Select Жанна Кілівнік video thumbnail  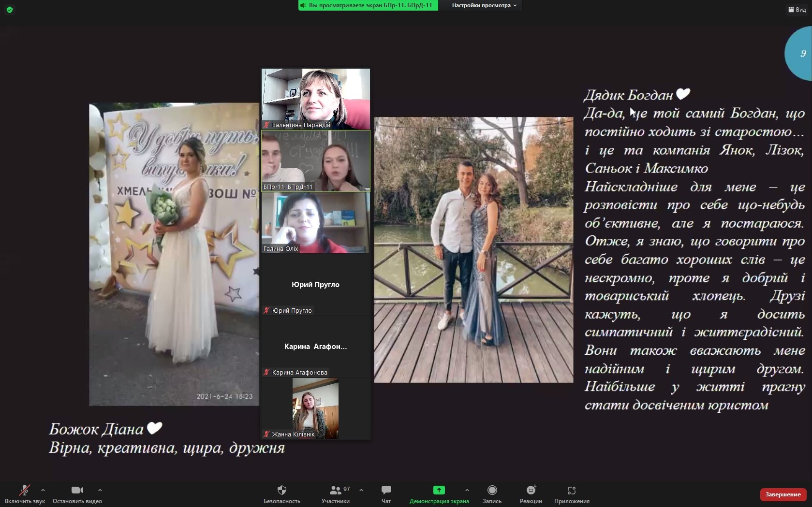coord(315,408)
